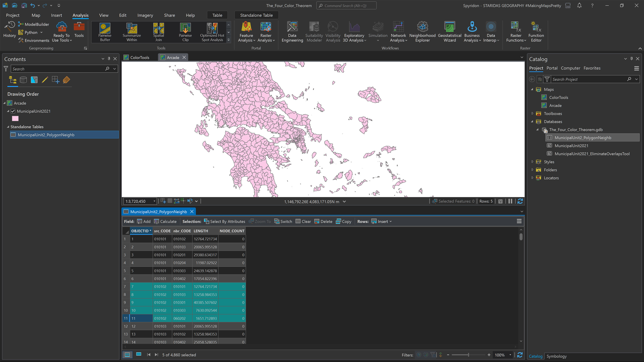Pause map drawing
The image size is (644, 362).
pyautogui.click(x=510, y=201)
